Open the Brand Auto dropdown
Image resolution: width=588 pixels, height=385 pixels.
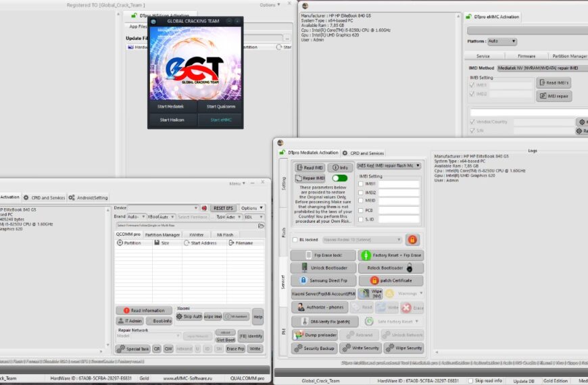point(137,217)
